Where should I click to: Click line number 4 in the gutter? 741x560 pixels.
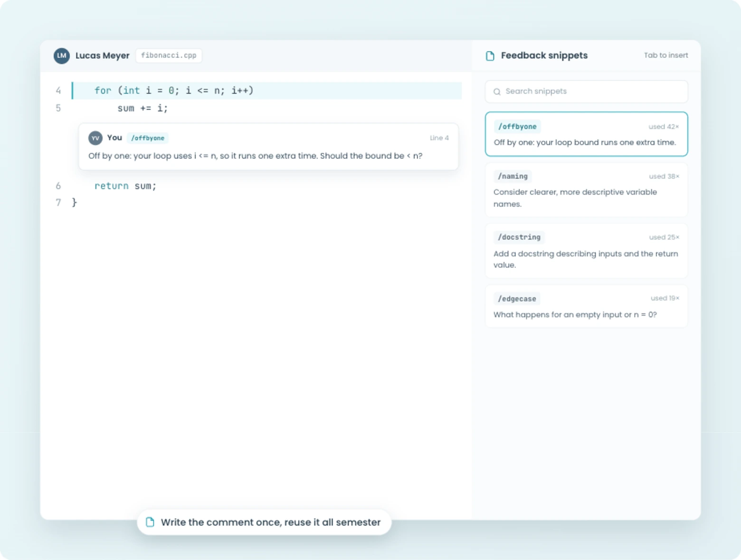pyautogui.click(x=58, y=91)
